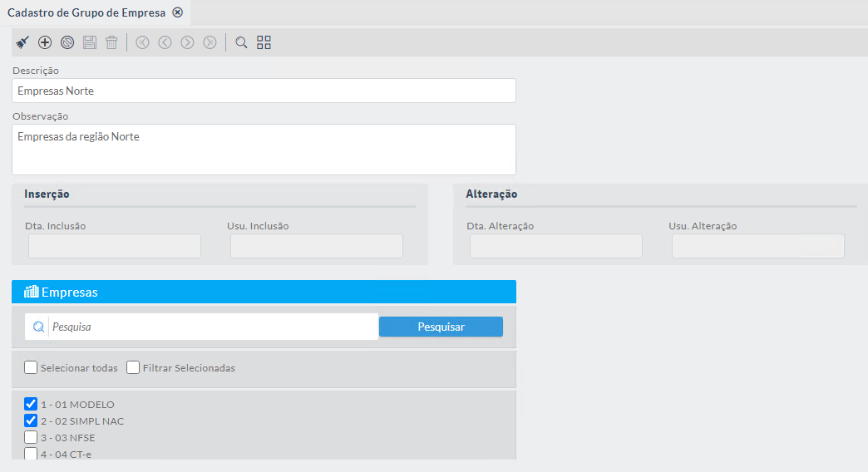
Task: Uncheck 2 - 02 SIMPL NAC company
Action: 31,420
